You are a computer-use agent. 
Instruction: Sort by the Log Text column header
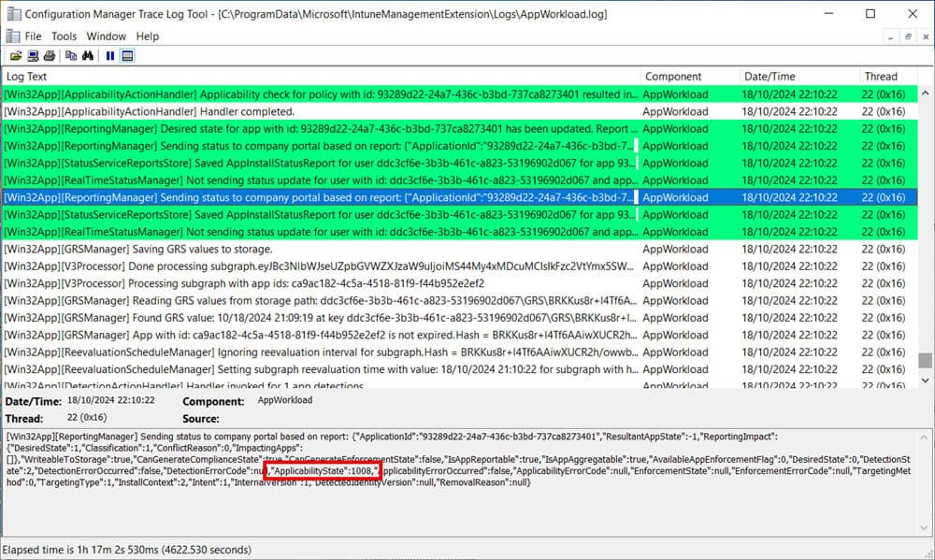coord(321,77)
